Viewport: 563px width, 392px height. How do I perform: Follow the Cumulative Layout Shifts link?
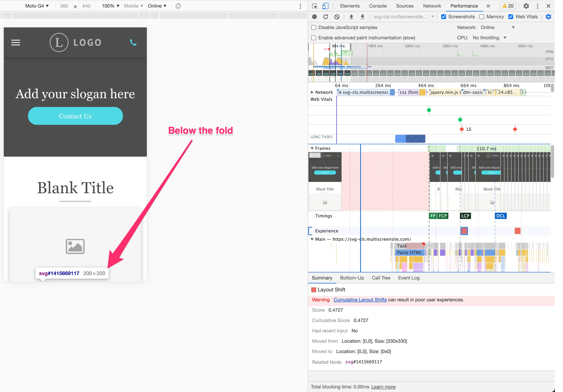pyautogui.click(x=360, y=300)
